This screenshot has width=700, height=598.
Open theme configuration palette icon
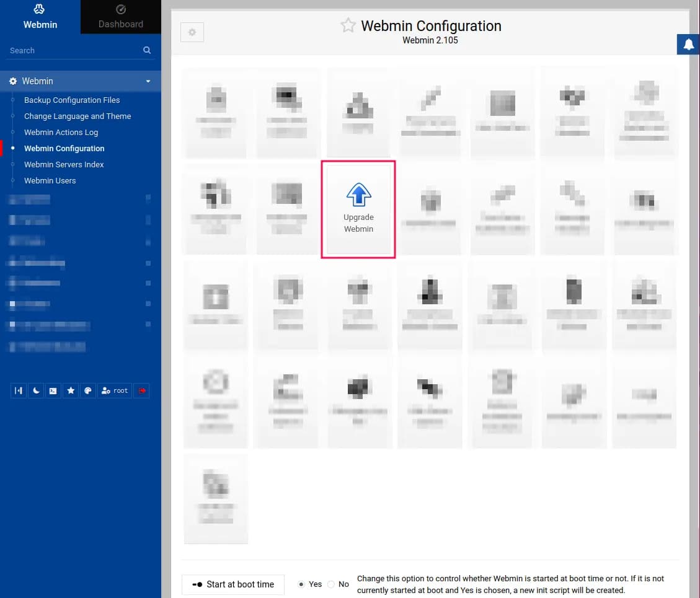[x=88, y=390]
